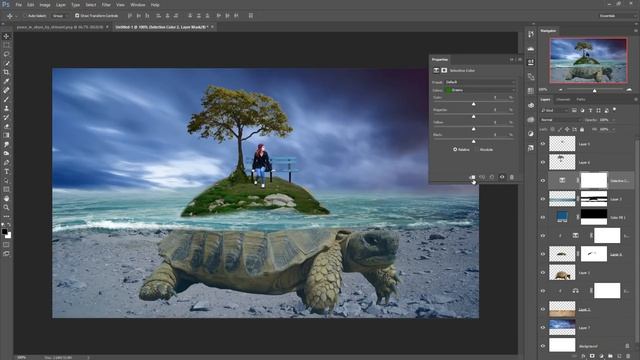Click the Navigator preview thumbnail
This screenshot has width=640, height=360.
click(588, 60)
